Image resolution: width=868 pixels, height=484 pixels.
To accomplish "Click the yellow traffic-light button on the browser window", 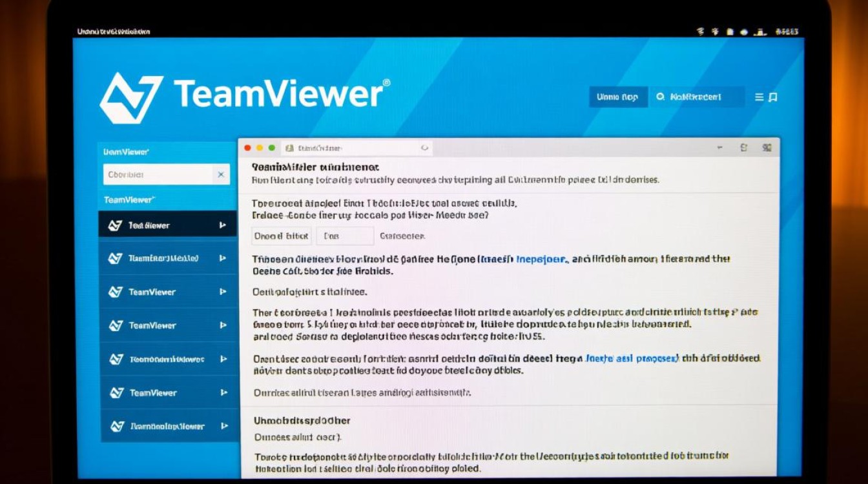I will coord(259,147).
